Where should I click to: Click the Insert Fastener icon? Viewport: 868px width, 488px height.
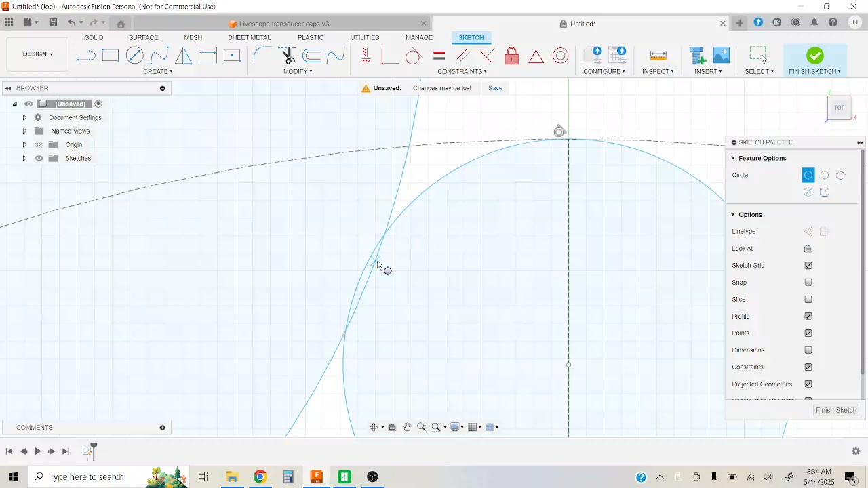click(697, 56)
